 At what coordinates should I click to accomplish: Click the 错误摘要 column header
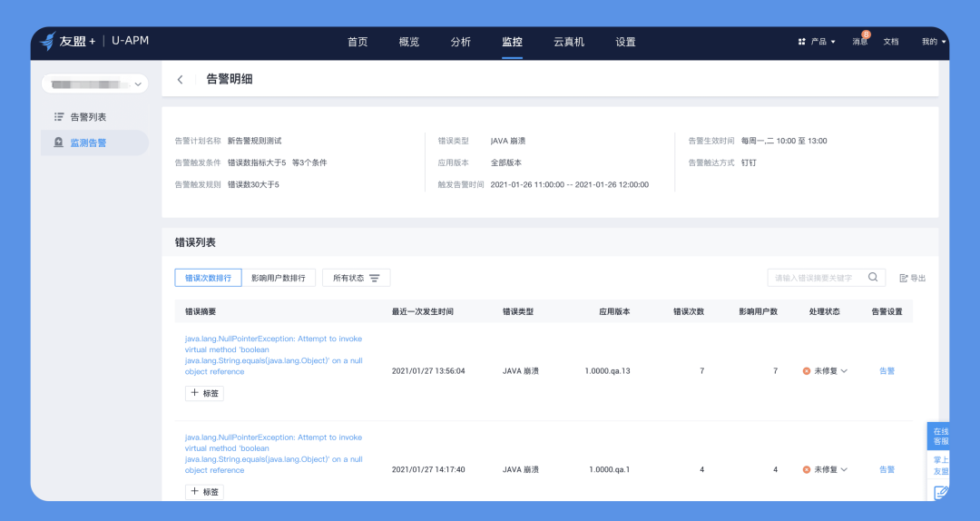[x=201, y=311]
